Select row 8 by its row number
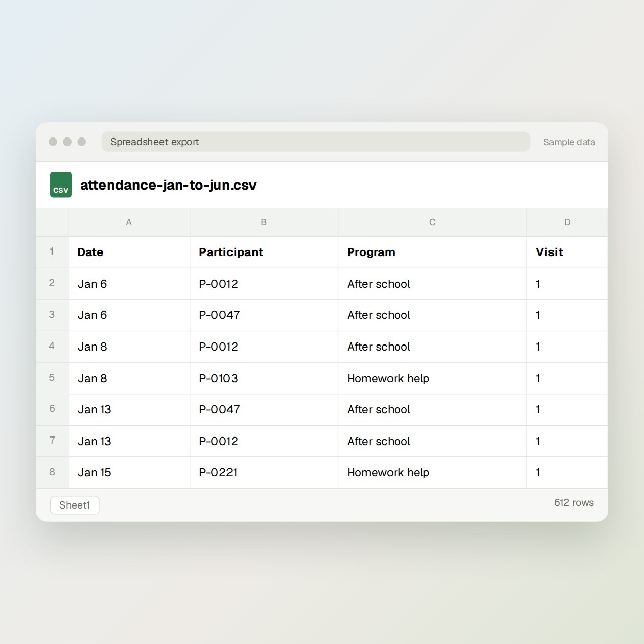 pos(52,472)
